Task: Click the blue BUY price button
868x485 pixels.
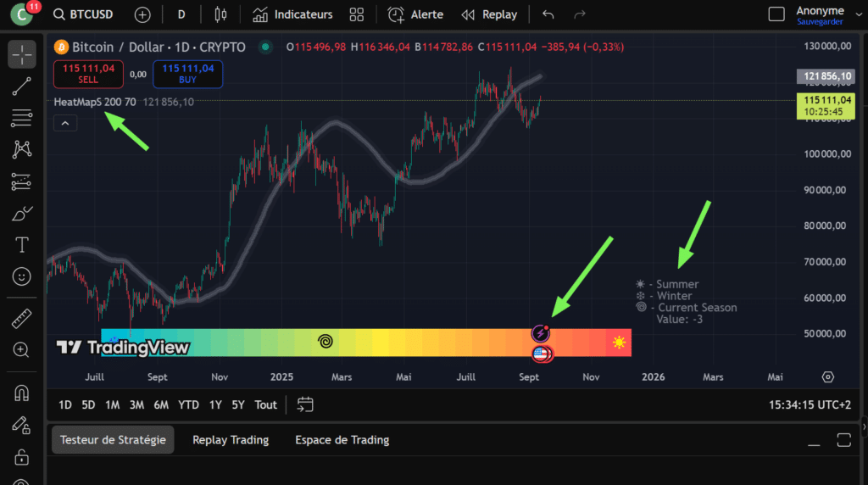Action: (x=187, y=74)
